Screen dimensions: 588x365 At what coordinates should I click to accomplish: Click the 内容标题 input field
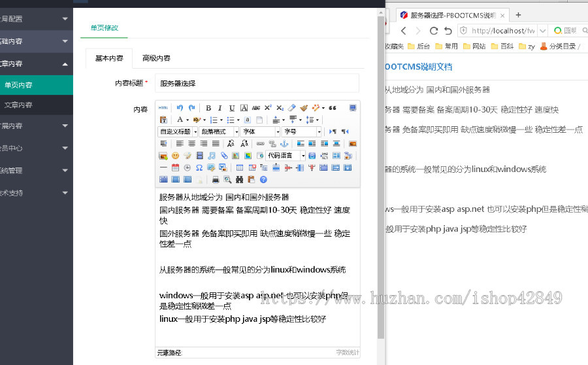257,83
